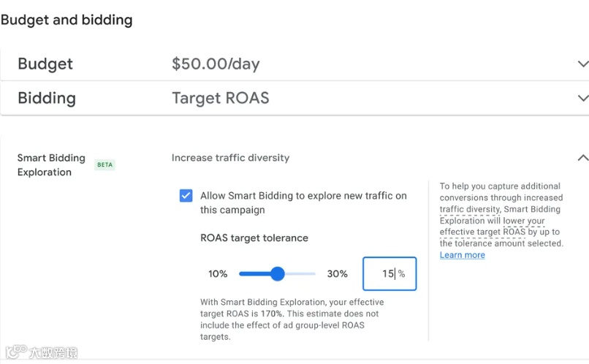Expand the Bidding row chevron
The width and height of the screenshot is (589, 364).
[582, 98]
